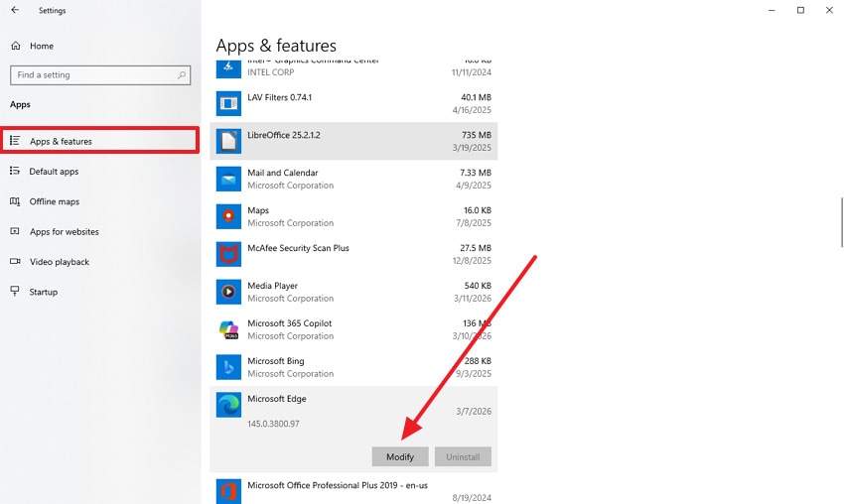The height and width of the screenshot is (504, 844).
Task: Open the Default apps section
Action: coord(100,171)
